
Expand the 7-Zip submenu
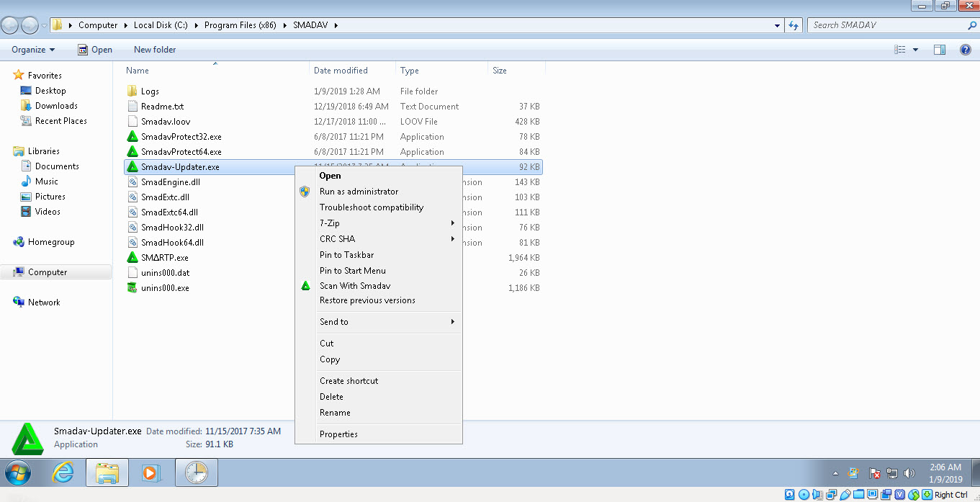453,223
